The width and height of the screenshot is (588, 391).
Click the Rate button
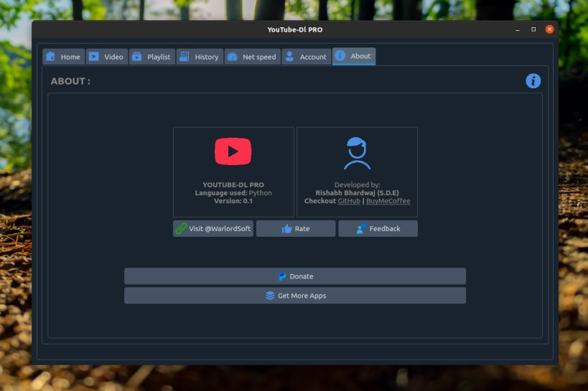296,229
